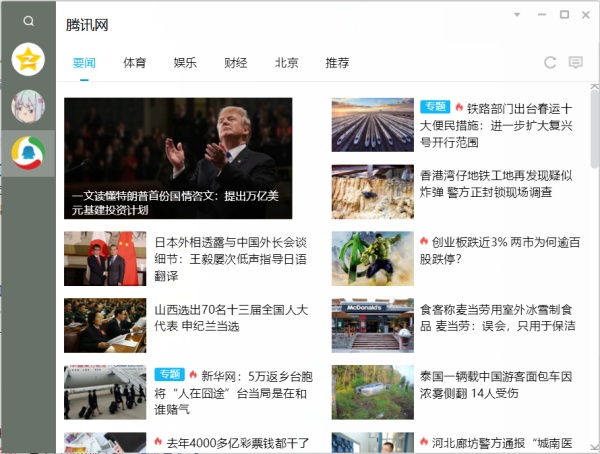Refresh the news feed
This screenshot has width=600, height=454.
tap(549, 63)
